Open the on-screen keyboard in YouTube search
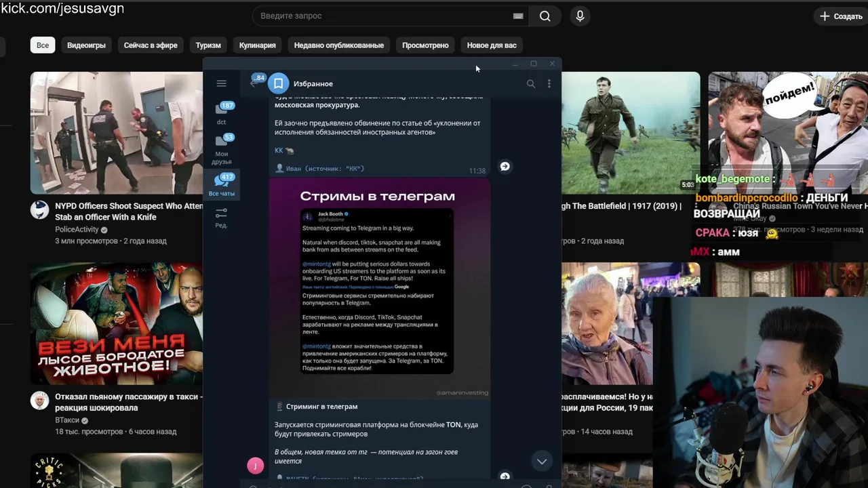Image resolution: width=868 pixels, height=488 pixels. pos(518,16)
